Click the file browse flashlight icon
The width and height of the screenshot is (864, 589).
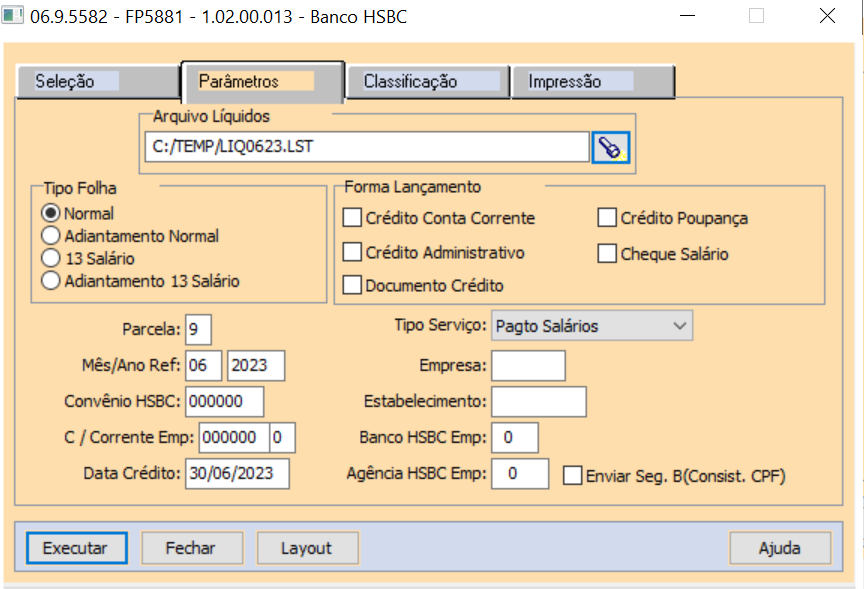tap(611, 147)
